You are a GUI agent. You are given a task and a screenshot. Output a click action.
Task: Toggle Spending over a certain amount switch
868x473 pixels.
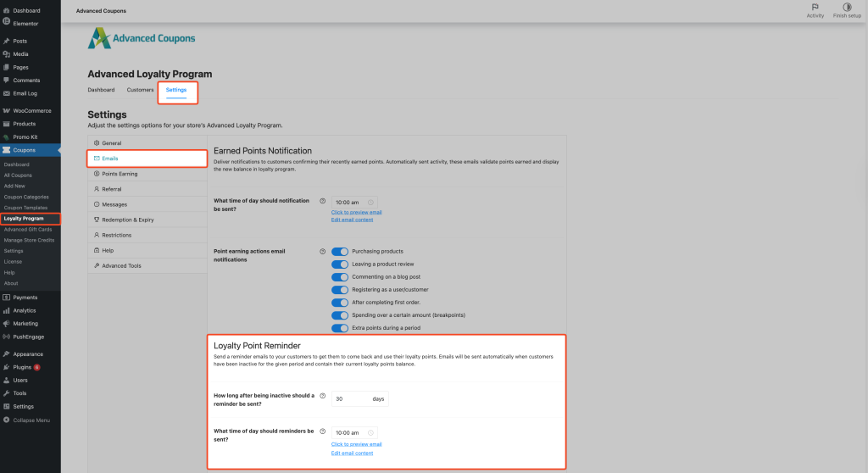point(340,315)
